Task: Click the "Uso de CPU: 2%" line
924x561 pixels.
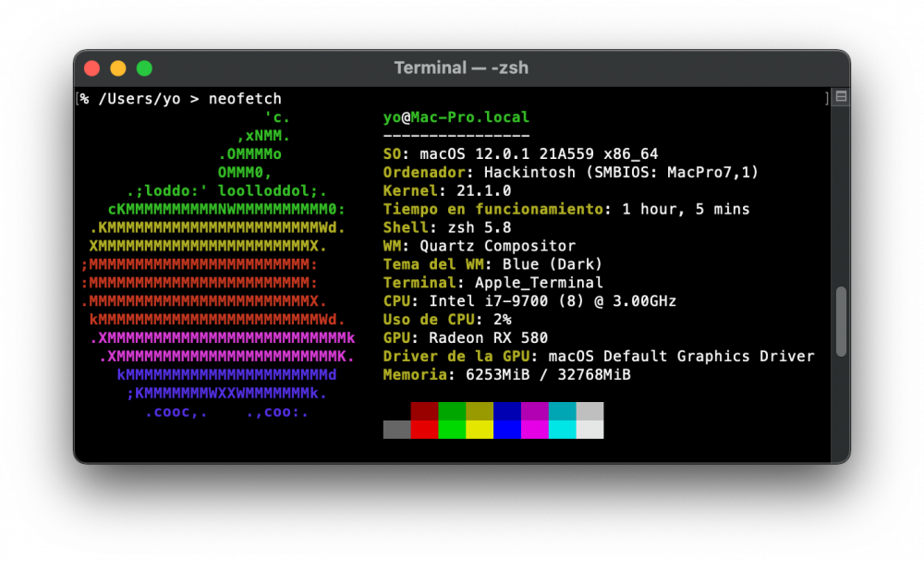Action: click(447, 320)
